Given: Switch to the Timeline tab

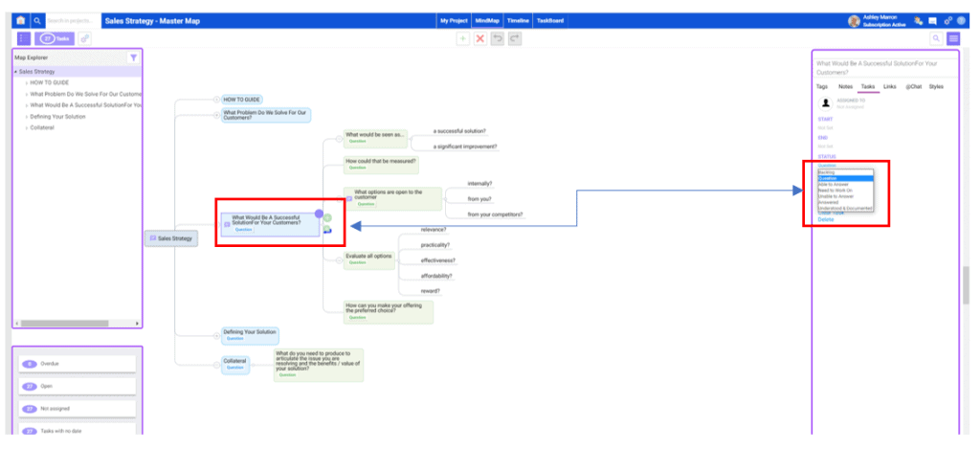Looking at the screenshot, I should (x=518, y=21).
